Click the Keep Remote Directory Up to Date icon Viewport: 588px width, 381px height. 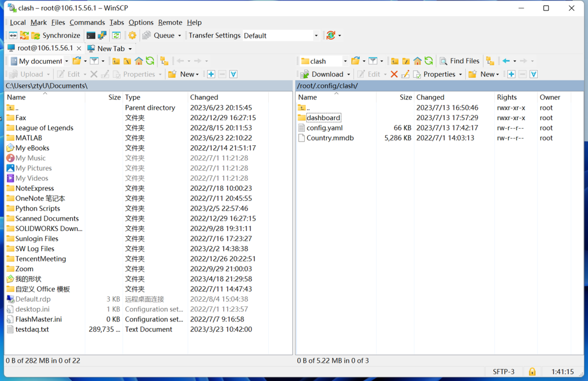click(25, 35)
